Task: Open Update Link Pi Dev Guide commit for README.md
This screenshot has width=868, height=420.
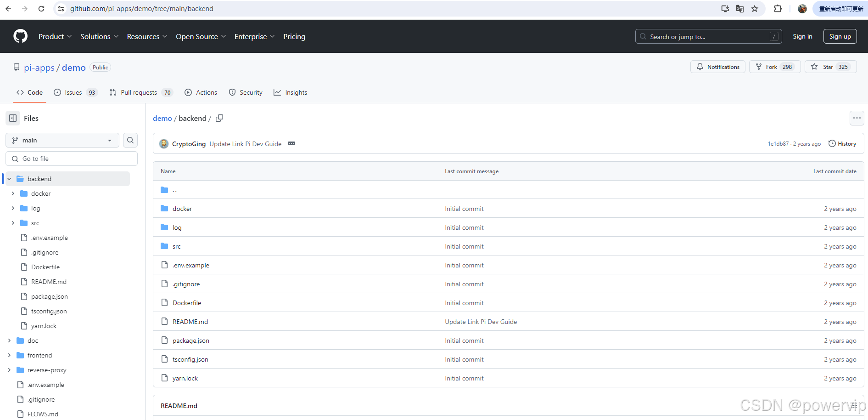Action: tap(481, 322)
